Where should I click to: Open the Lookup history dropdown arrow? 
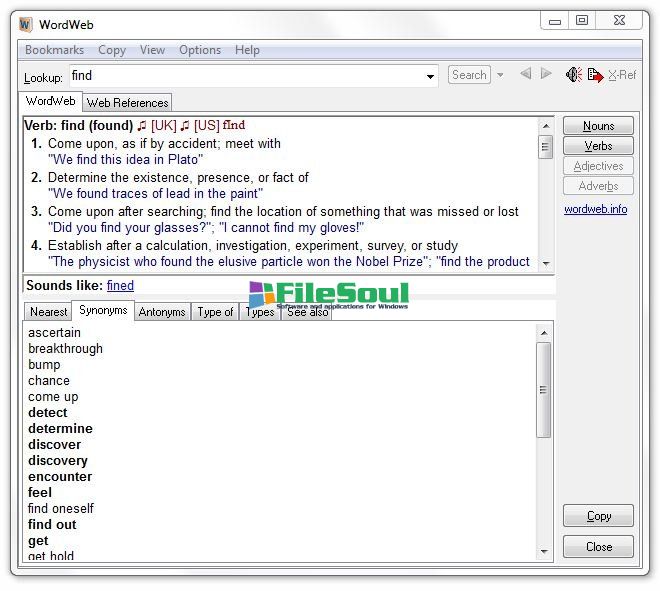point(430,77)
